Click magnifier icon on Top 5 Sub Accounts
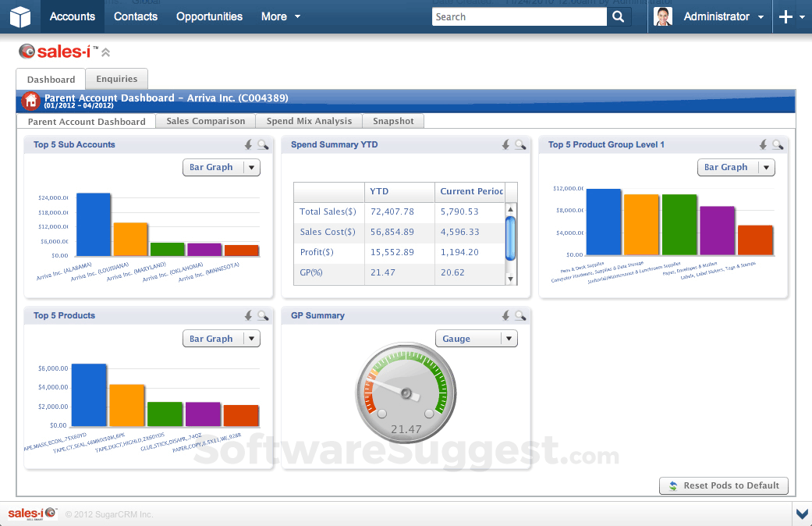 click(263, 144)
